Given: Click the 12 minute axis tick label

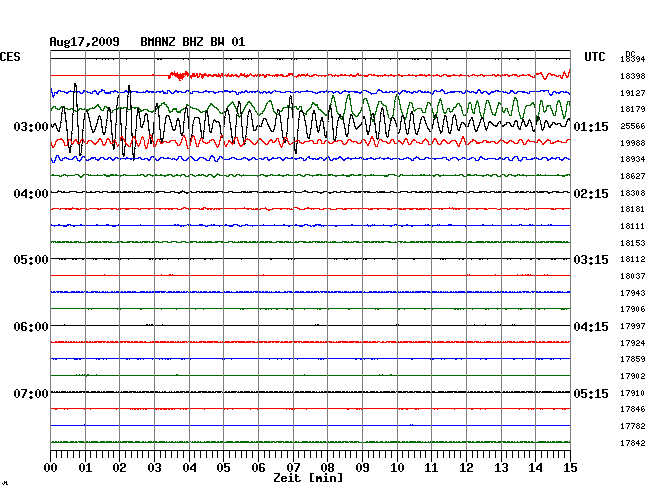Looking at the screenshot, I should pos(466,468).
